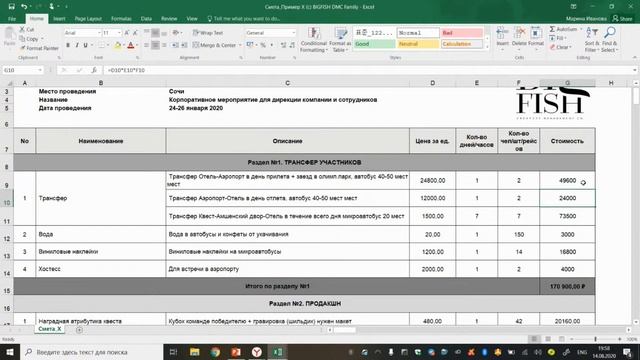Apply the Good cell style

[374, 44]
